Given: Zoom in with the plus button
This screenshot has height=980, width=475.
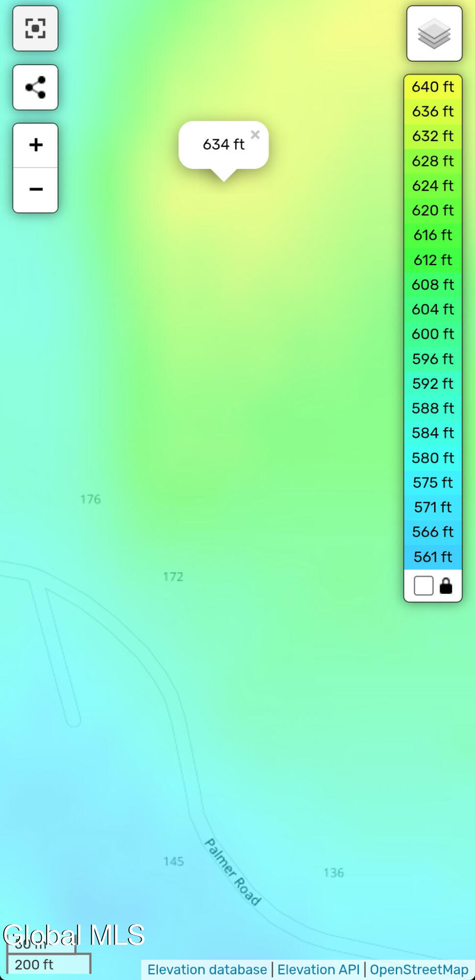Looking at the screenshot, I should [35, 145].
